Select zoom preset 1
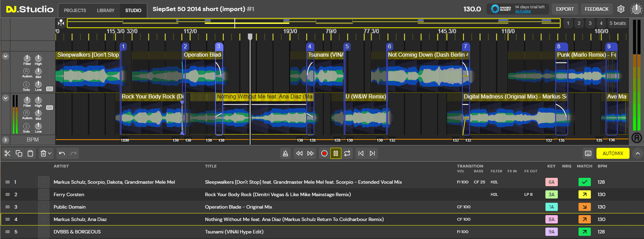Image resolution: width=644 pixels, height=239 pixels. pyautogui.click(x=568, y=23)
